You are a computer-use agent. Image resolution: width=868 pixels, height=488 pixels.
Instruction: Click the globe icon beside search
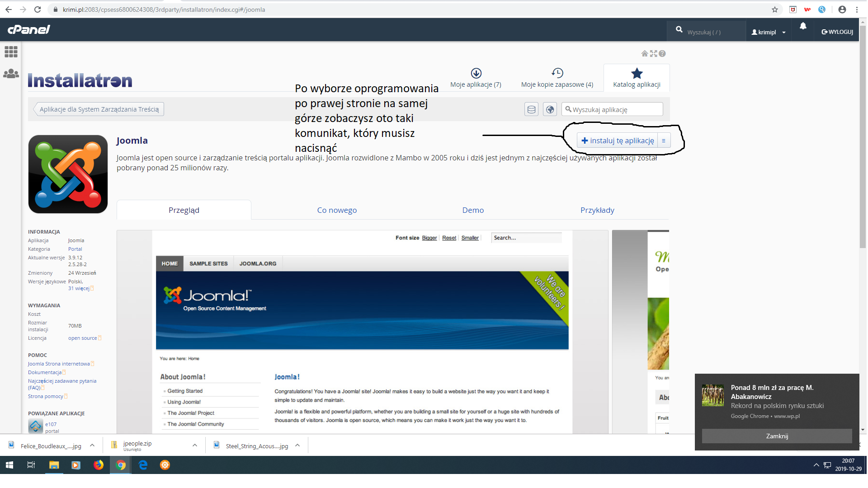550,109
